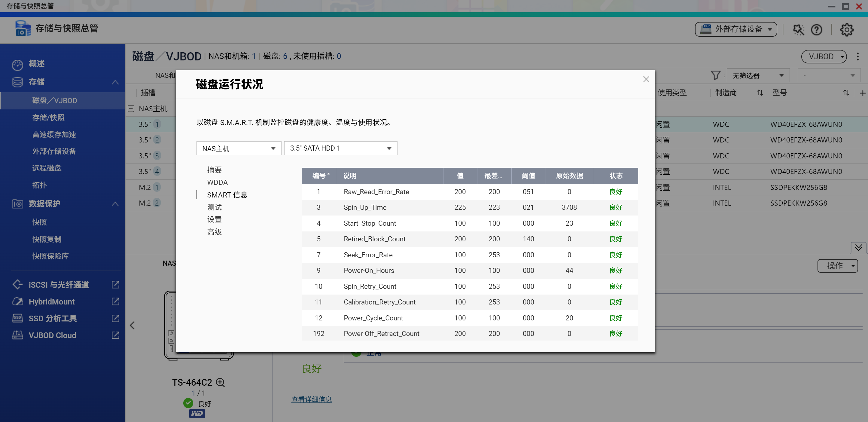Viewport: 868px width, 422px height.
Task: Switch to the 摘要 tab
Action: click(x=214, y=170)
